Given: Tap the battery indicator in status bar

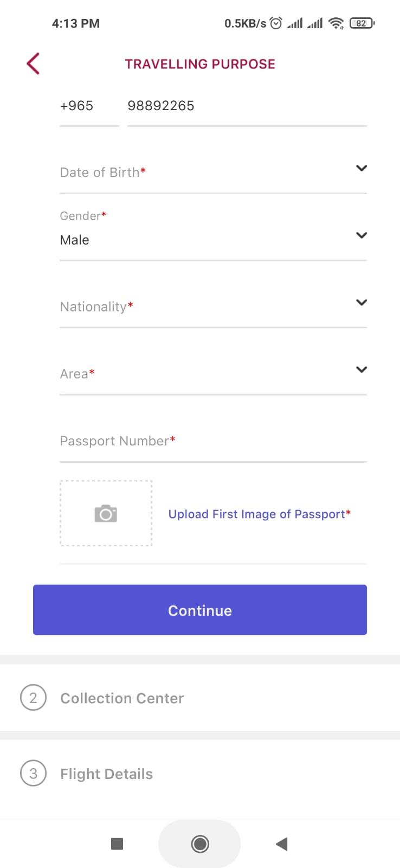Looking at the screenshot, I should (x=362, y=23).
